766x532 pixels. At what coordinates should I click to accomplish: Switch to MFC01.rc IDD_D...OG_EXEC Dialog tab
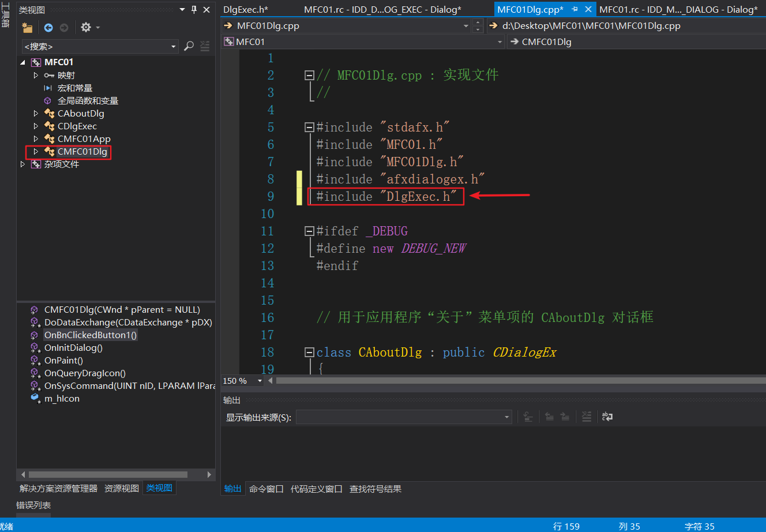click(382, 9)
